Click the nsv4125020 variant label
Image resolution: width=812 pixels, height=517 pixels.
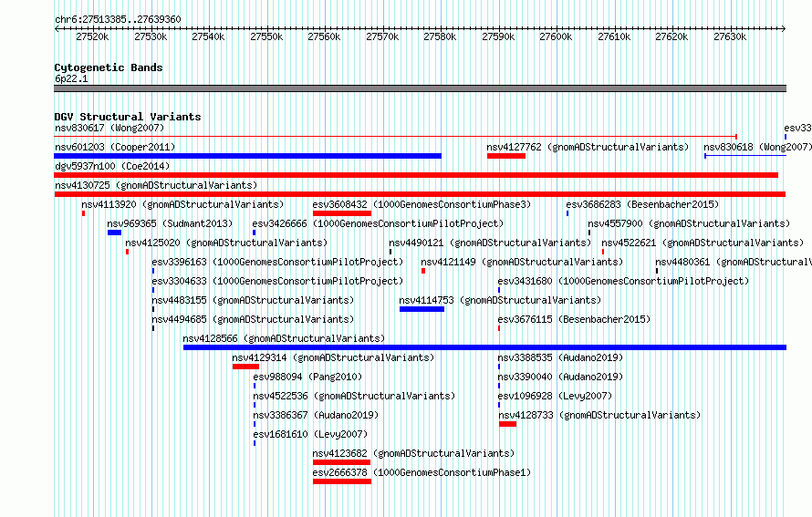click(x=226, y=243)
